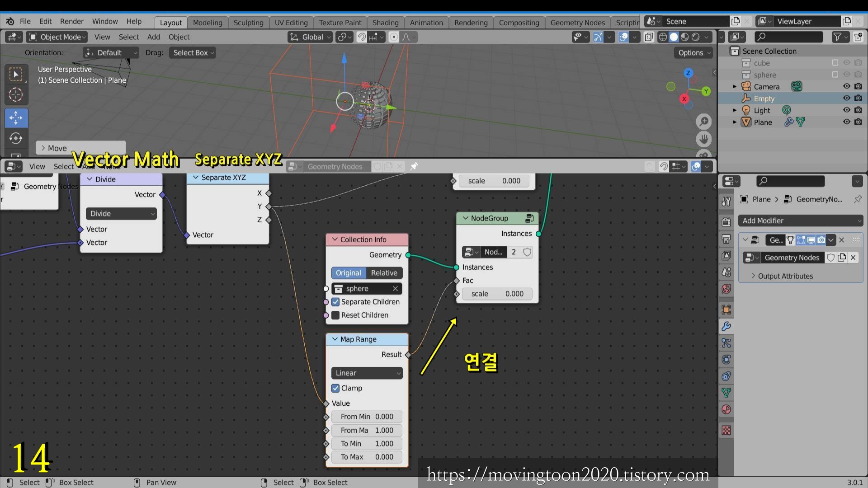Toggle the pin icon in Properties breadcrumb
This screenshot has height=488, width=868.
point(858,199)
